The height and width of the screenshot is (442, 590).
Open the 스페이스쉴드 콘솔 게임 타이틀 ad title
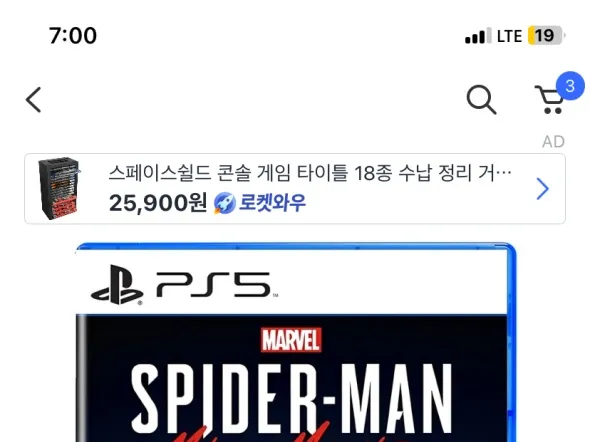point(310,173)
